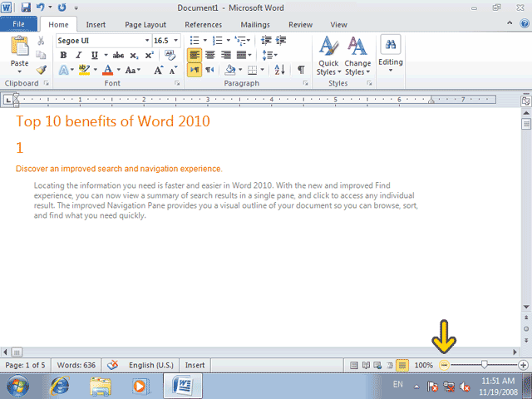This screenshot has width=532, height=399.
Task: Toggle Align Text Left button
Action: tap(195, 55)
